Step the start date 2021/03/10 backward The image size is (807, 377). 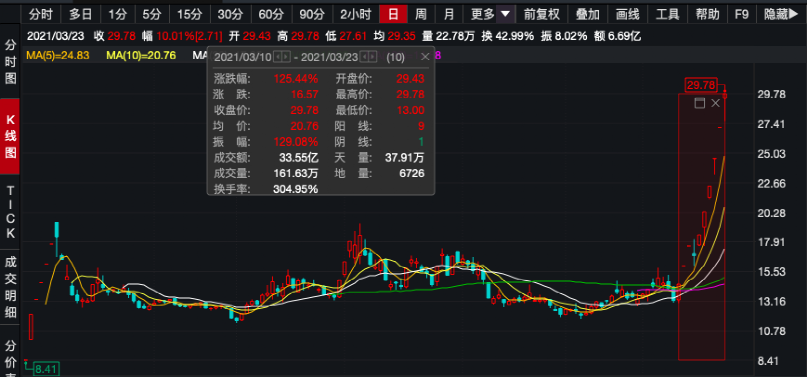click(277, 57)
